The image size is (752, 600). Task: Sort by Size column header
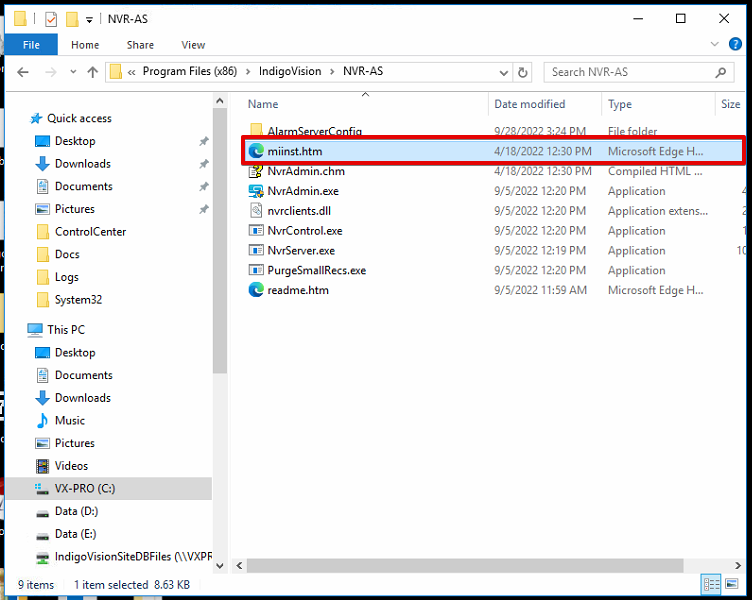tap(730, 104)
